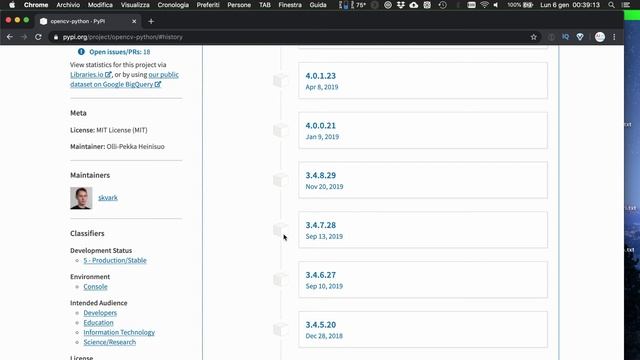The image size is (640, 360).
Task: Open macOS Spotlight search
Action: click(x=611, y=5)
